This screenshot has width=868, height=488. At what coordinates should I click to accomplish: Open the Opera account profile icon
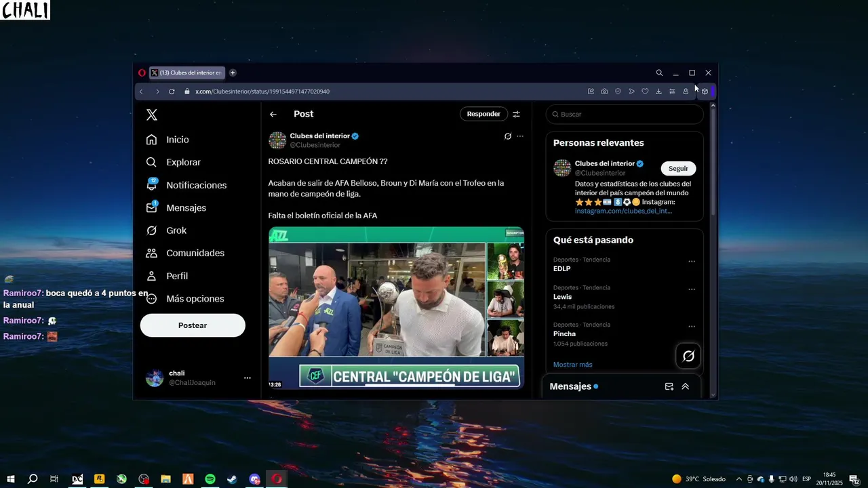coord(686,91)
